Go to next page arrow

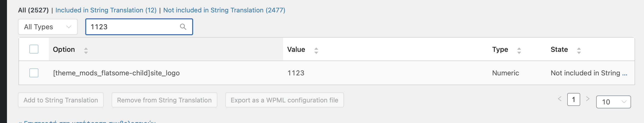[x=588, y=99]
